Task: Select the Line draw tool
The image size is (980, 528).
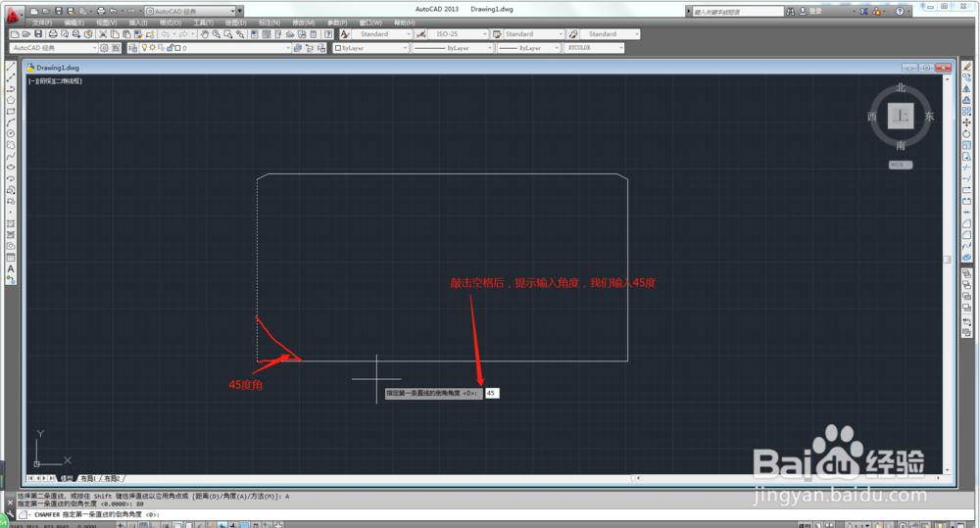Action: click(11, 67)
